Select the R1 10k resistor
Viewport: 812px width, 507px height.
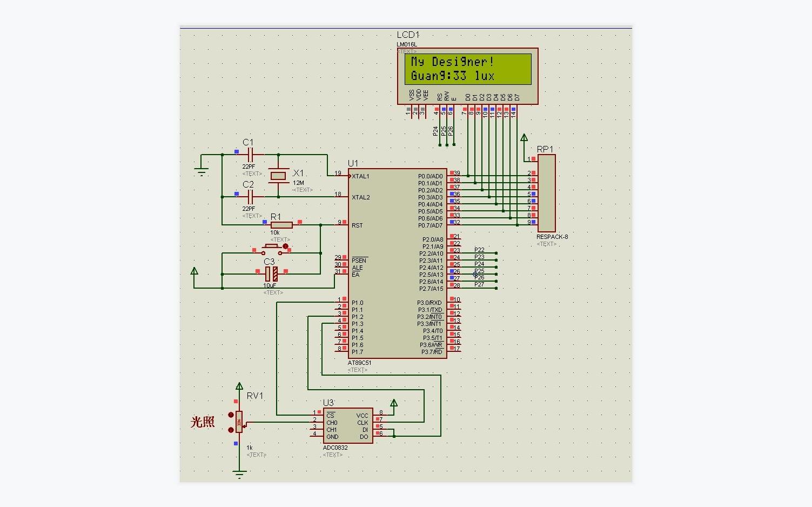tap(281, 225)
